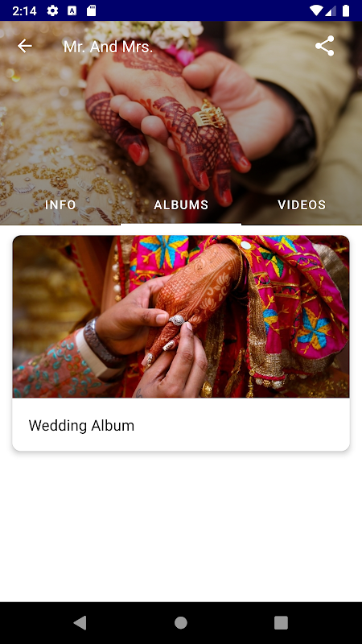The height and width of the screenshot is (644, 362).
Task: Click the white area of Wedding Album card
Action: pyautogui.click(x=181, y=424)
